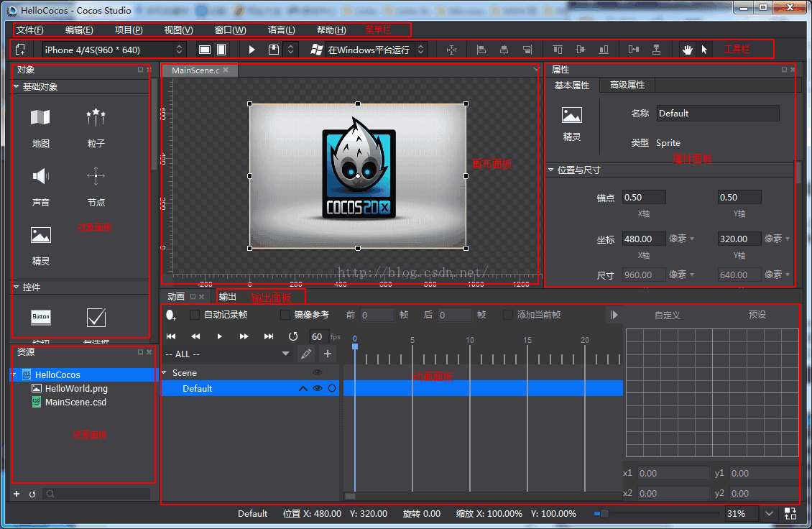The height and width of the screenshot is (529, 812).
Task: Choose the checkbox control widget
Action: (96, 317)
